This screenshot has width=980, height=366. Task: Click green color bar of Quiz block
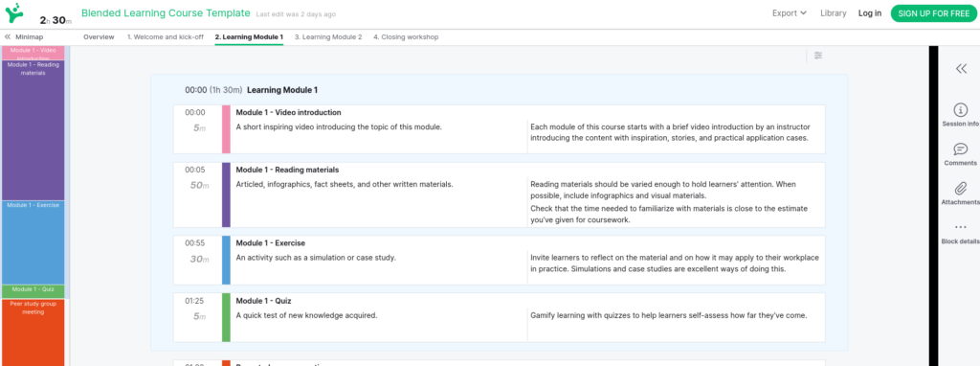pyautogui.click(x=226, y=317)
